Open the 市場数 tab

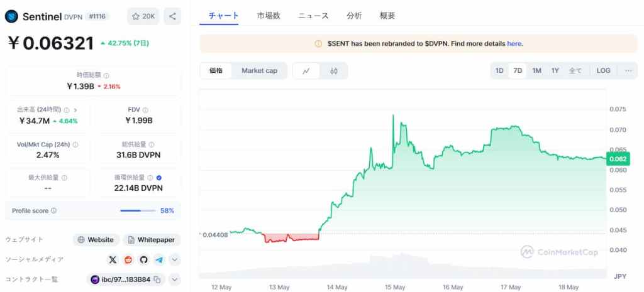pos(269,16)
